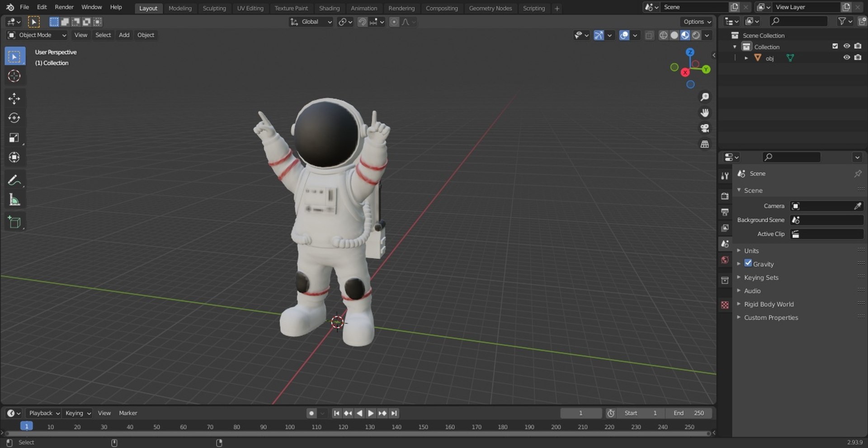Select the Measure ruler tool
Viewport: 868px width, 448px height.
pyautogui.click(x=14, y=200)
